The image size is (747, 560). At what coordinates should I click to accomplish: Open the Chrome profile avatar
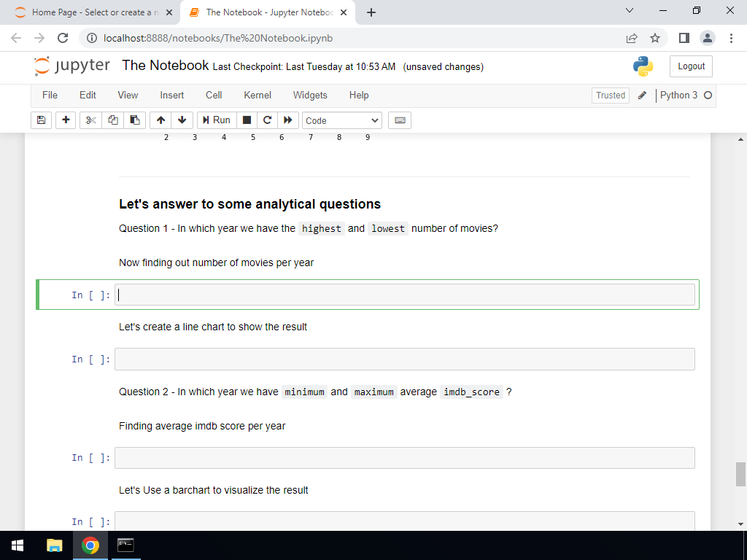(708, 38)
